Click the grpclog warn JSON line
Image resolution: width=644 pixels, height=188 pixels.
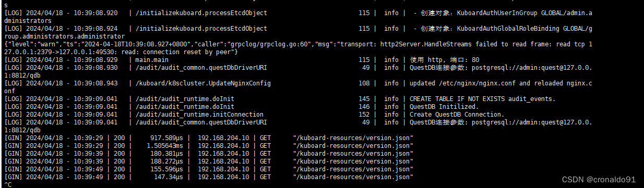pyautogui.click(x=297, y=48)
